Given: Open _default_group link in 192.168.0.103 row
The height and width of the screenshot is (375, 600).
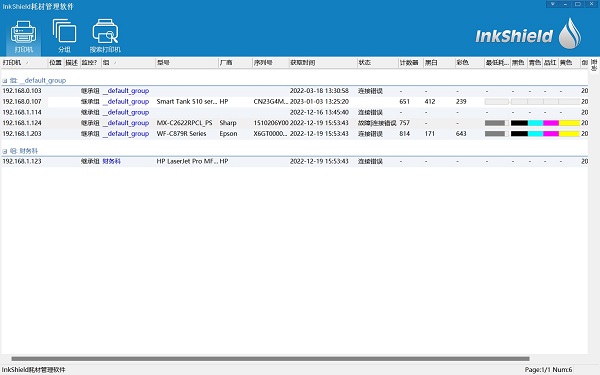Looking at the screenshot, I should coord(126,91).
